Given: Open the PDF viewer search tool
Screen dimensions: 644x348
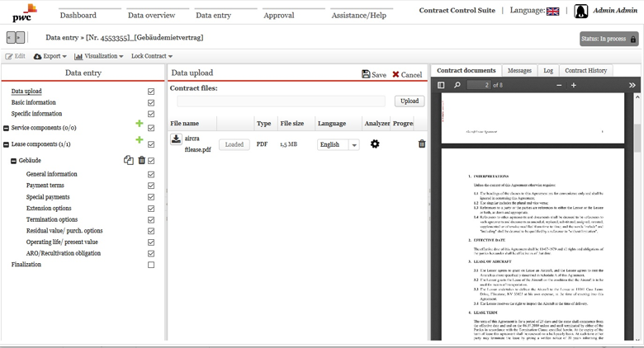Looking at the screenshot, I should tap(457, 85).
